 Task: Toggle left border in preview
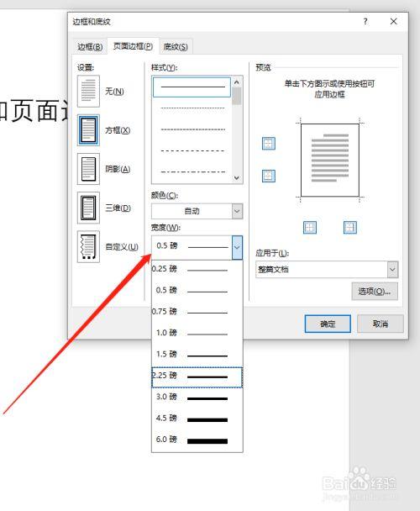310,228
